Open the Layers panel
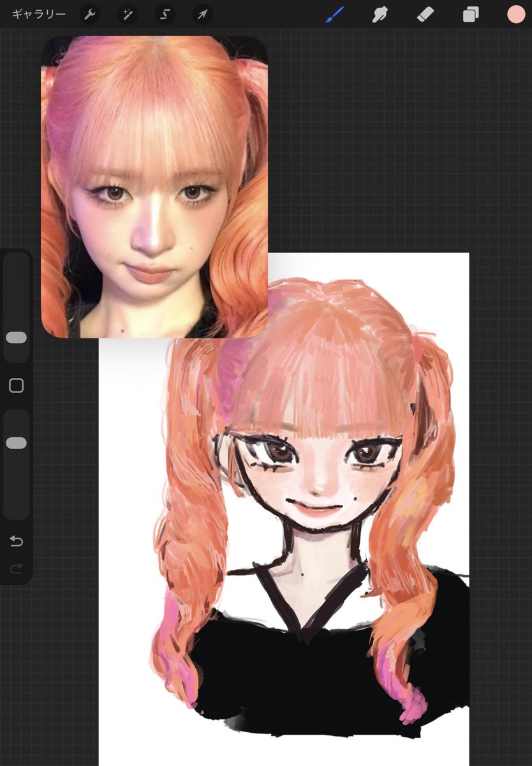This screenshot has width=532, height=766. pyautogui.click(x=471, y=14)
